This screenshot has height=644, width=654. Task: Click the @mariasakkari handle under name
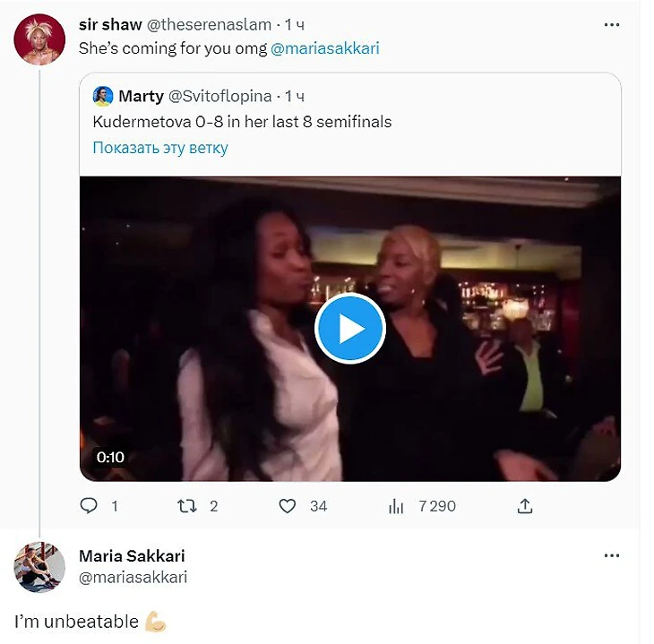133,578
